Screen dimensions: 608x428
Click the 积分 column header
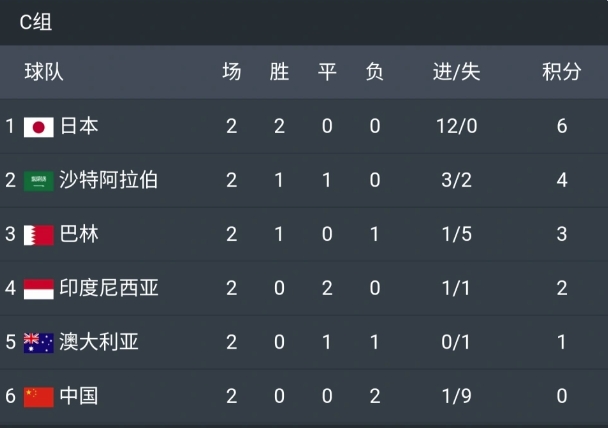click(x=561, y=72)
